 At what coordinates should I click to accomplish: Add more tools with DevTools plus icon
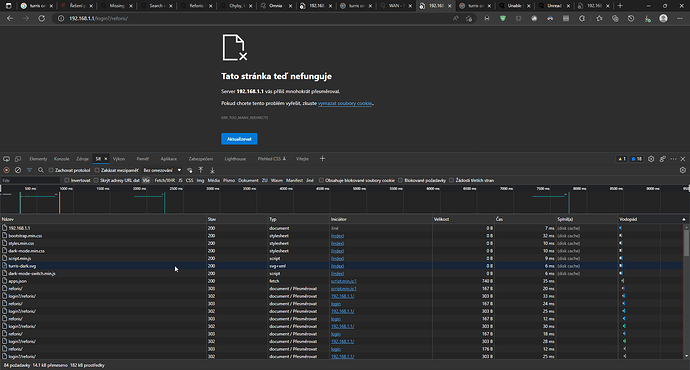(x=322, y=159)
